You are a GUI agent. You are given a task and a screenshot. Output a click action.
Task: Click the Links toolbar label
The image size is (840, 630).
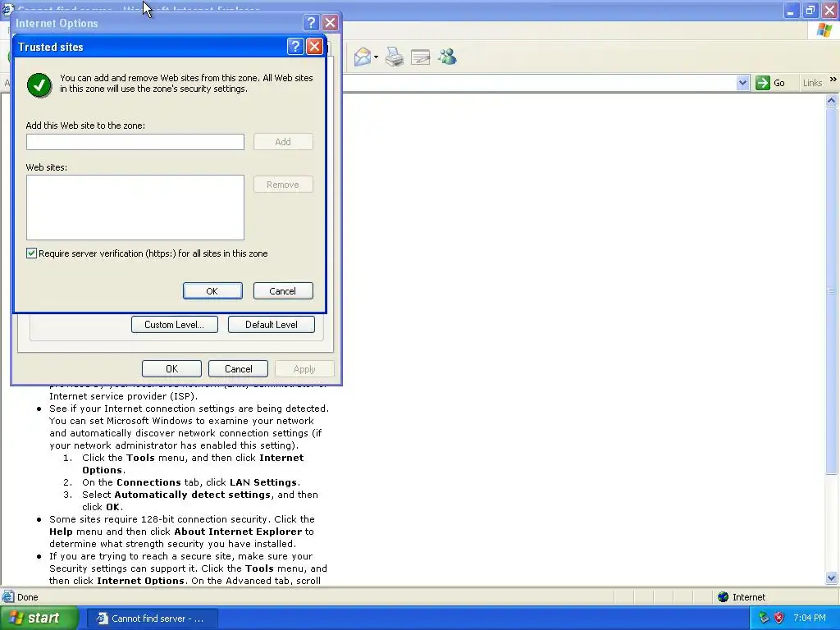tap(812, 83)
